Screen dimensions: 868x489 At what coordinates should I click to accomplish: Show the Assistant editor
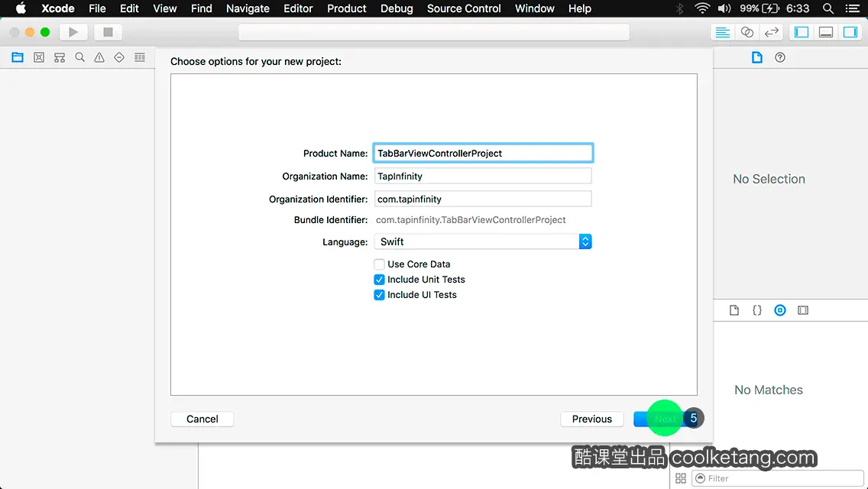point(747,32)
